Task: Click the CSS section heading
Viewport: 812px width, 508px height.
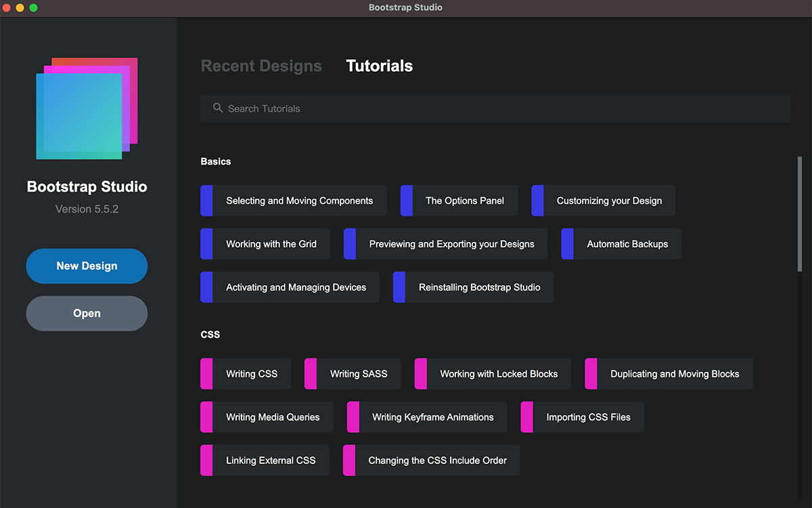Action: click(x=210, y=335)
